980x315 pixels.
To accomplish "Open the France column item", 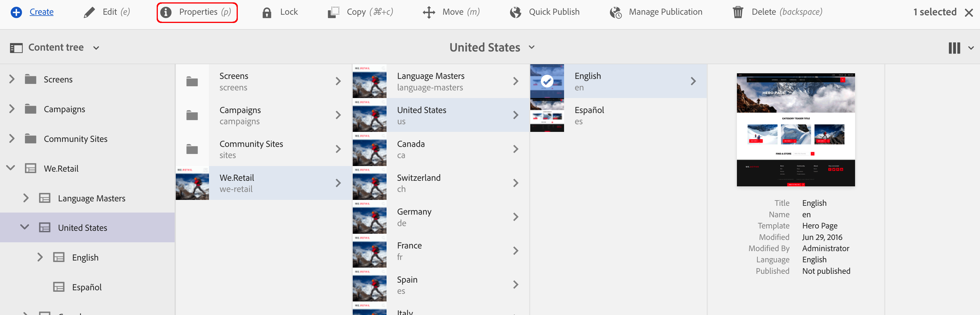I will pyautogui.click(x=441, y=251).
